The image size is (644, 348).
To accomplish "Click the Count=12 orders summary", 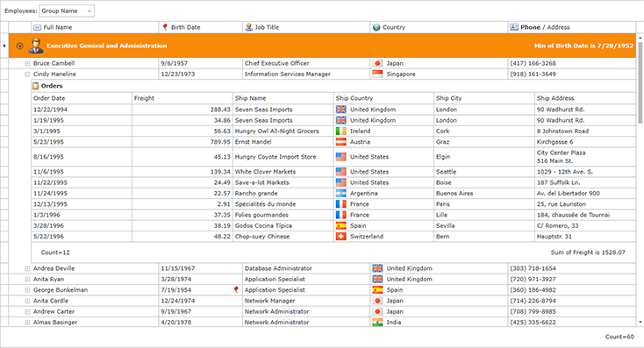I will 55,252.
